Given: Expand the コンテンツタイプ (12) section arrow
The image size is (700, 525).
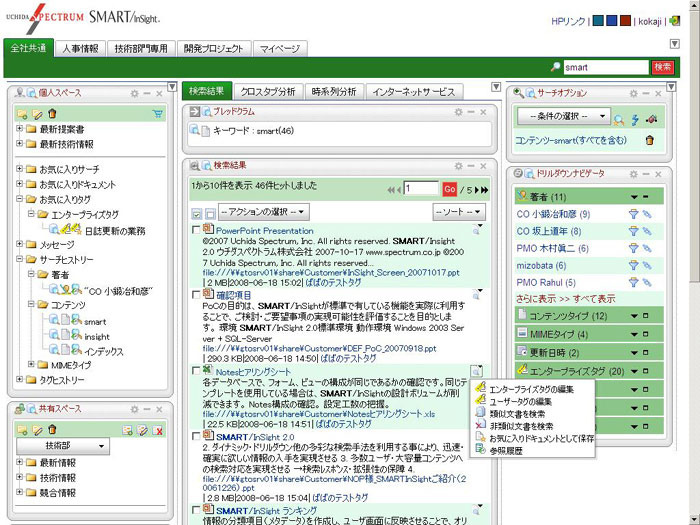Looking at the screenshot, I should (x=634, y=316).
